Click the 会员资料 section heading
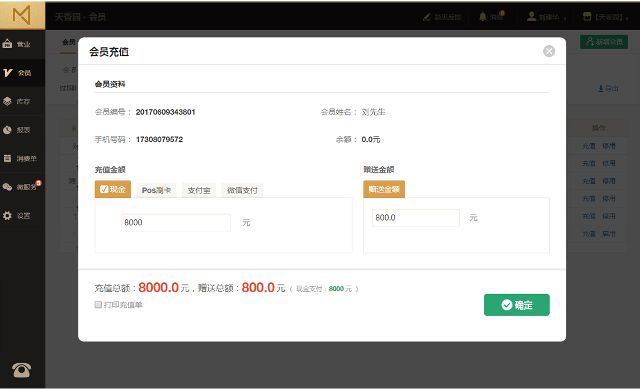Screen dimensions: 640x389 (x=110, y=84)
